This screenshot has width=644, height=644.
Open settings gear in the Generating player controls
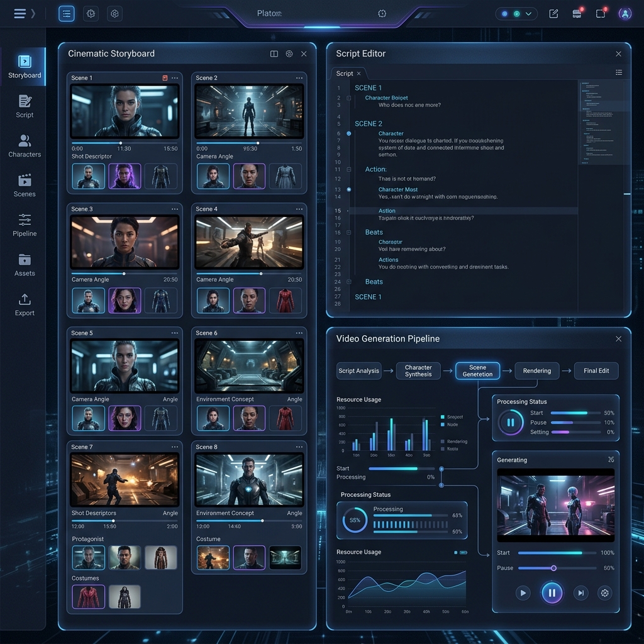tap(604, 592)
